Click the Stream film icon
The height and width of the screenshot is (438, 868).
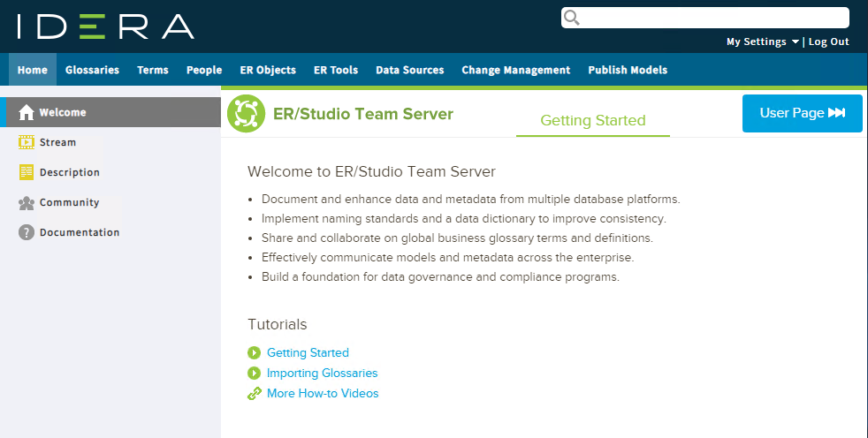(26, 142)
